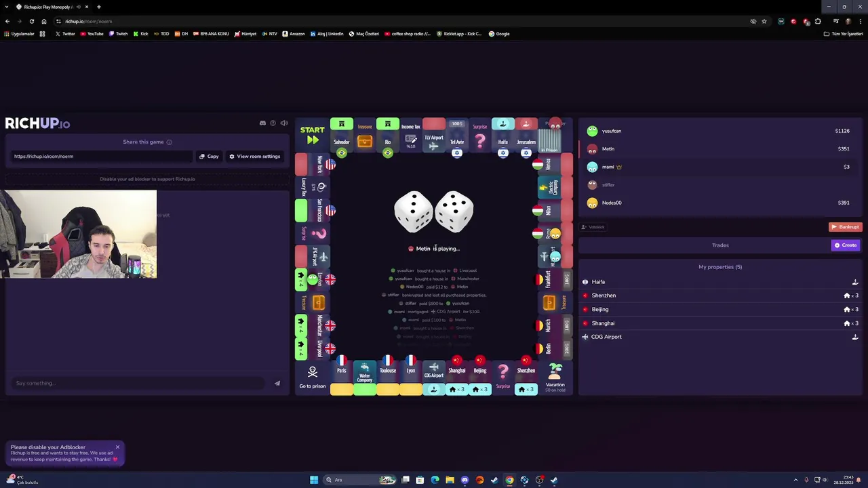Select the Electric Company tile
868x488 pixels.
click(555, 187)
